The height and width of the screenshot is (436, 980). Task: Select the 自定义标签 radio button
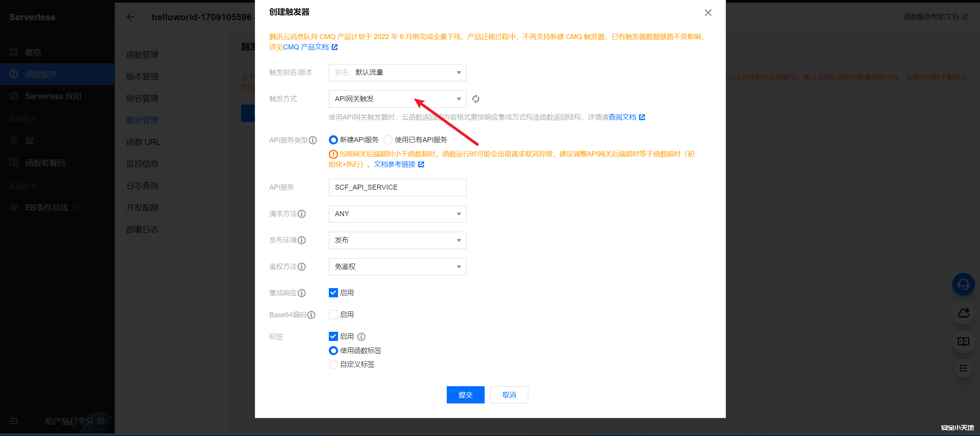click(333, 364)
